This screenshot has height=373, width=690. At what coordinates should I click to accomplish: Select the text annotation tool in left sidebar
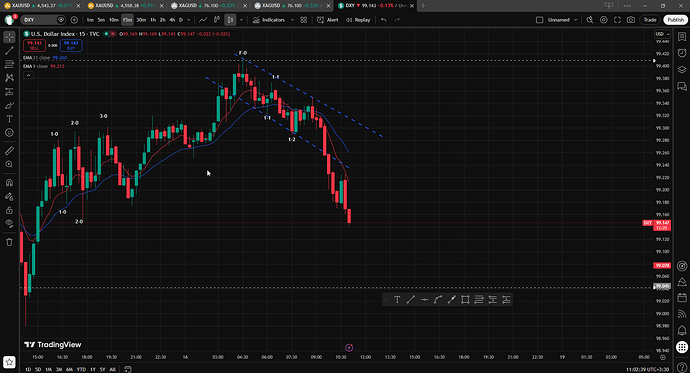[9, 119]
